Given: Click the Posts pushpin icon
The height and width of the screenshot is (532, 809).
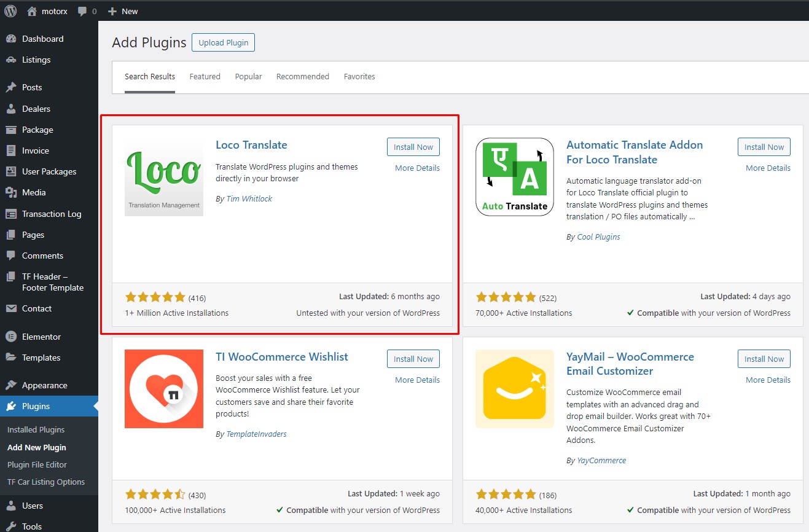Looking at the screenshot, I should 11,87.
